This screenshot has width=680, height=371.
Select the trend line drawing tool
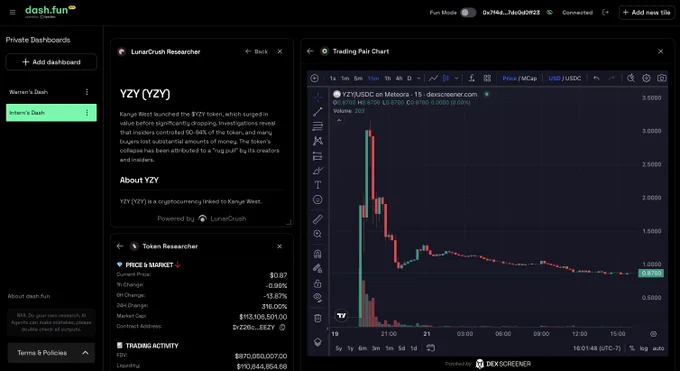pyautogui.click(x=318, y=112)
